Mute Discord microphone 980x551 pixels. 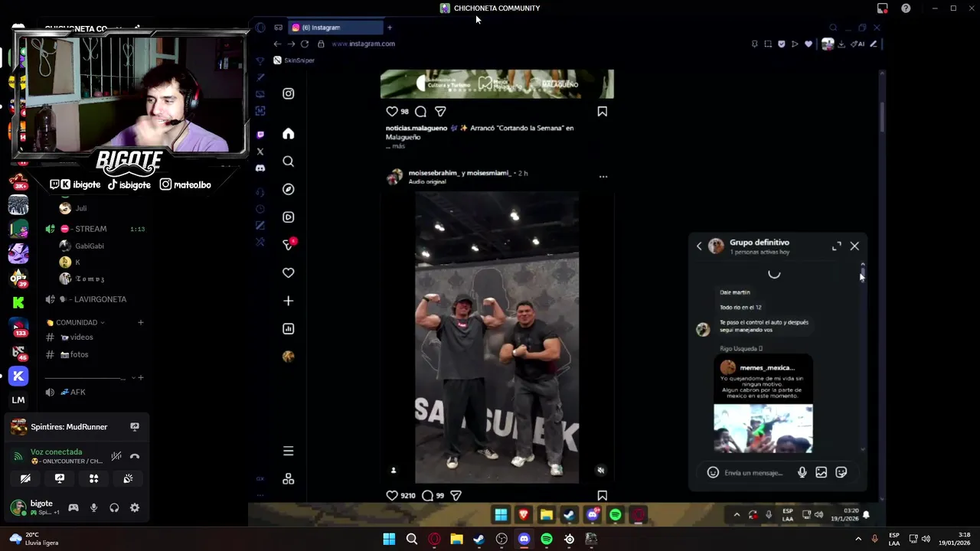(93, 507)
